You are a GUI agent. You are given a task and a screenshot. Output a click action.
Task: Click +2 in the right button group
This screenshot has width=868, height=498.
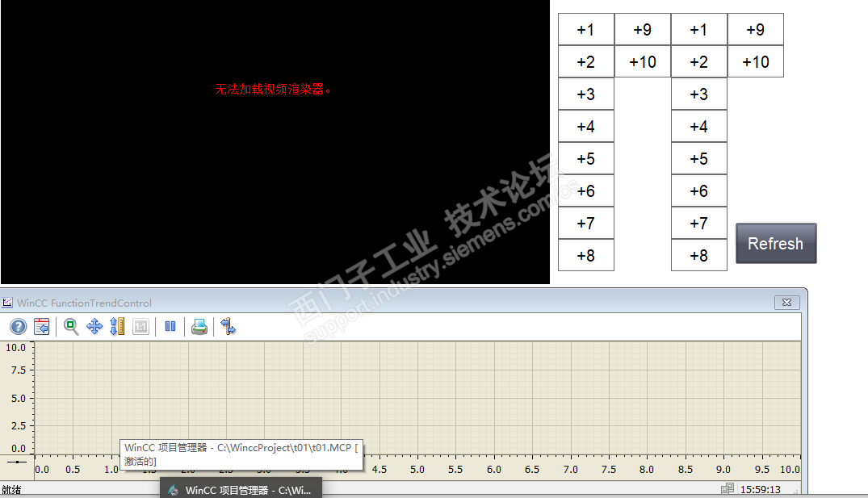click(x=698, y=61)
